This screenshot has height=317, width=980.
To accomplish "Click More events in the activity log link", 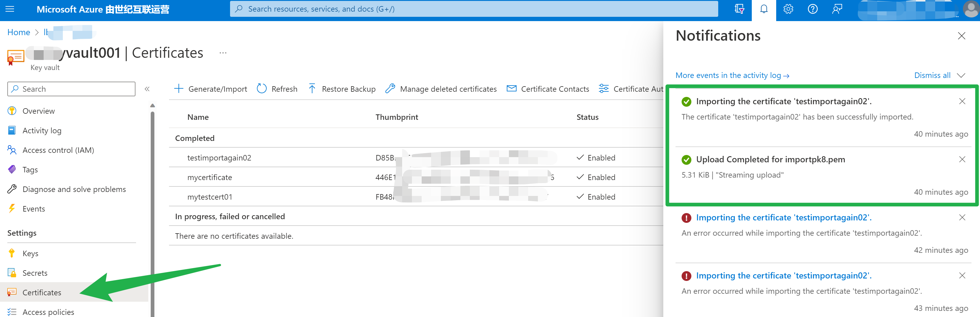I will pos(732,76).
